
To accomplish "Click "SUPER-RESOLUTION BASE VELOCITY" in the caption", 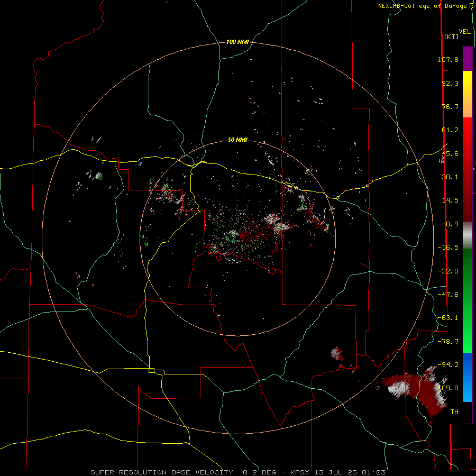I will click(x=162, y=472).
